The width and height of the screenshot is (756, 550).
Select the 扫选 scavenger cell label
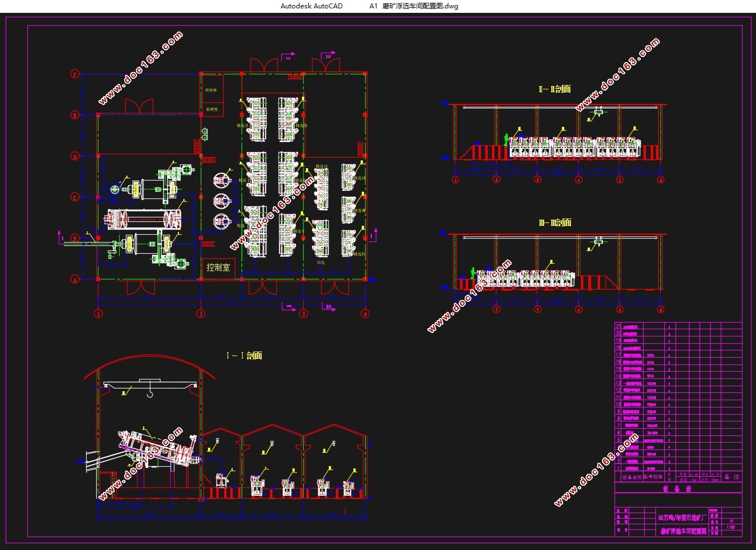point(321,262)
